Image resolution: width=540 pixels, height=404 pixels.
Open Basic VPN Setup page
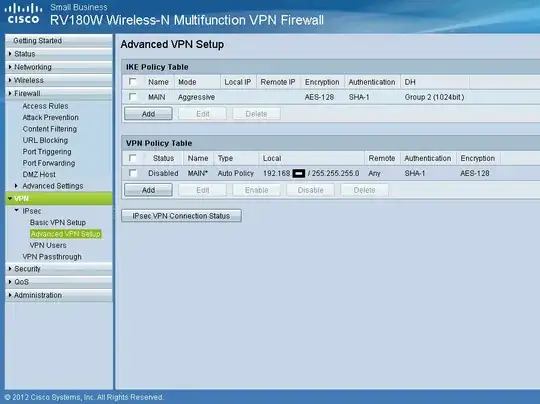coord(58,222)
